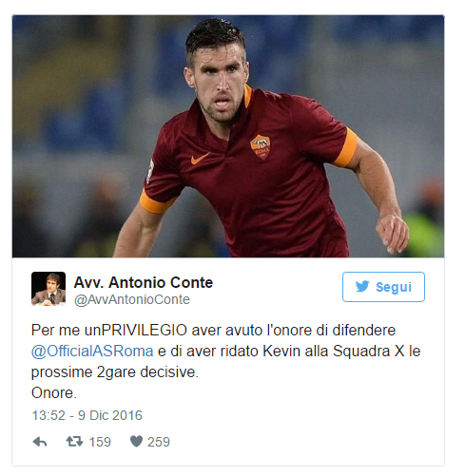Click the 159 retweet count
Image resolution: width=465 pixels, height=476 pixels.
point(100,442)
